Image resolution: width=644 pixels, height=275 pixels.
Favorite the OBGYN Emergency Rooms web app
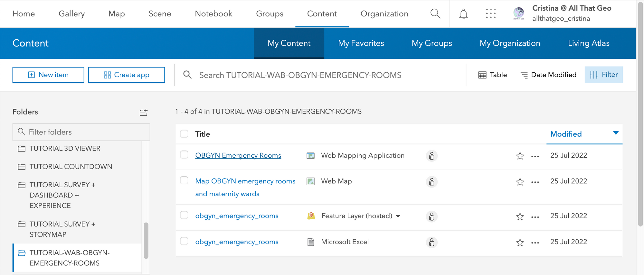click(x=520, y=156)
